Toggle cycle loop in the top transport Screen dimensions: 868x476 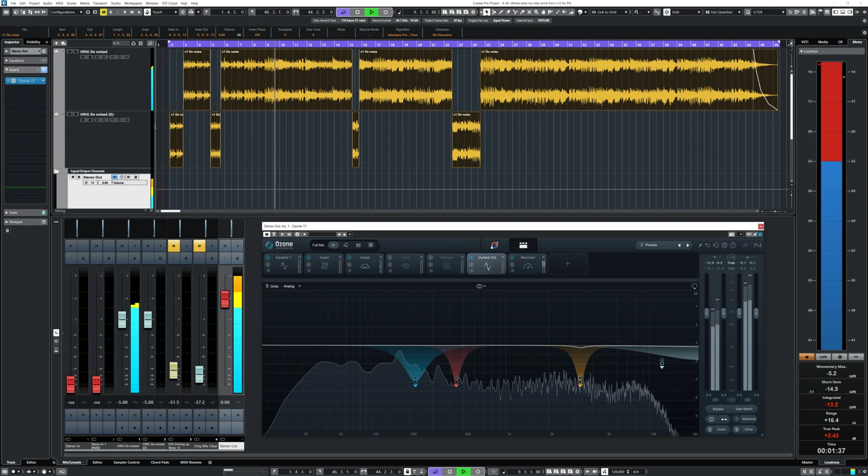(x=343, y=12)
